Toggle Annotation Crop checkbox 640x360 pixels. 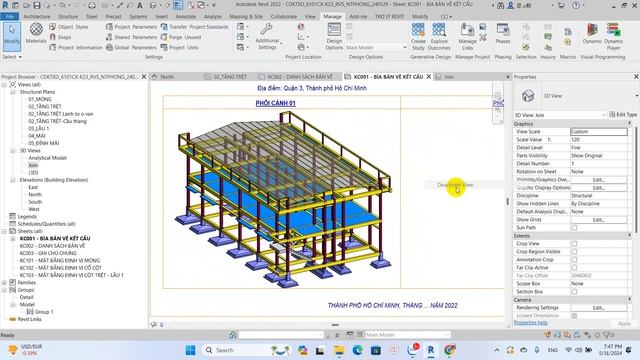pos(574,260)
